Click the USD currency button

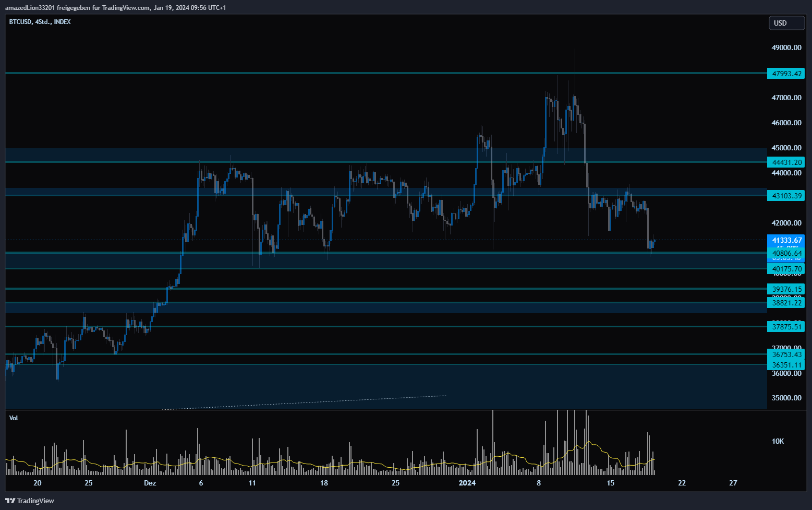point(786,23)
